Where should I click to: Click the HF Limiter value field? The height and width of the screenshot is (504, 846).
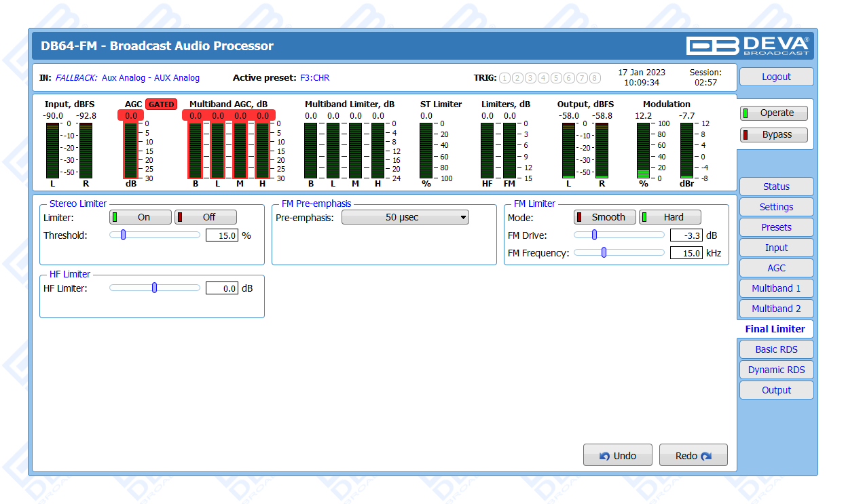click(x=221, y=288)
